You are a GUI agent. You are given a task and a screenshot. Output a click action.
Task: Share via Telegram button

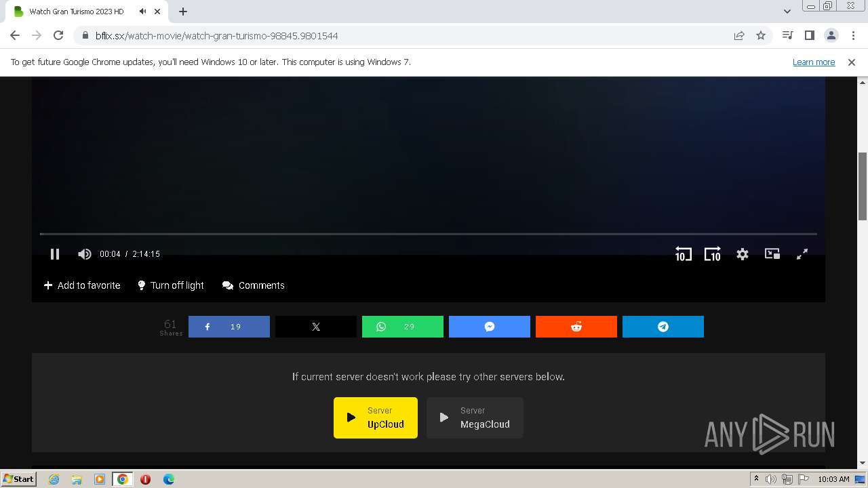tap(663, 327)
